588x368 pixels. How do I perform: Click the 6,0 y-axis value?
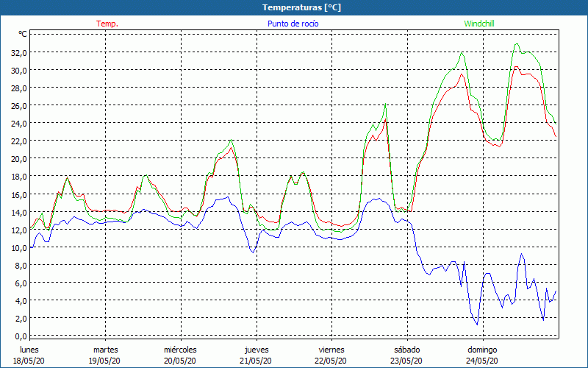point(21,283)
